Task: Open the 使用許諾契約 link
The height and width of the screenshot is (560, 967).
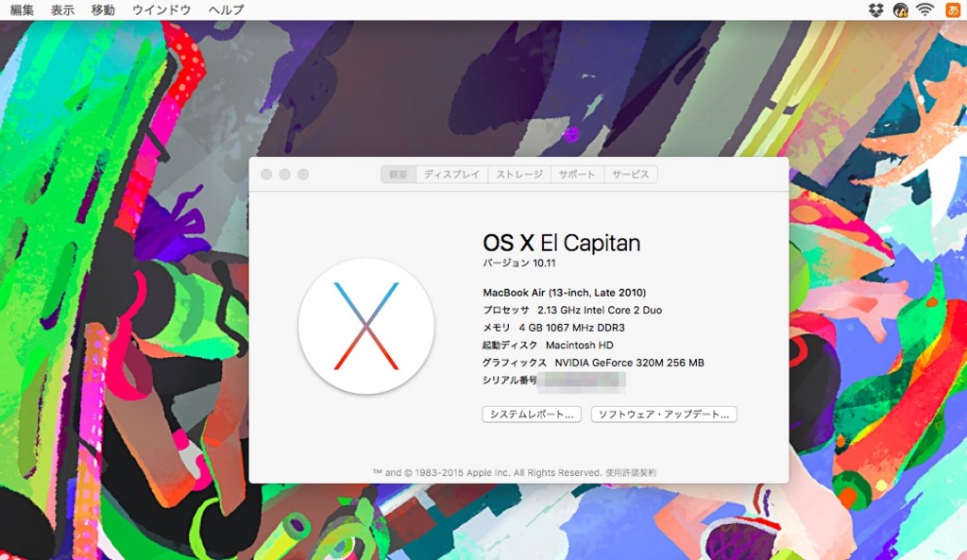Action: 630,473
